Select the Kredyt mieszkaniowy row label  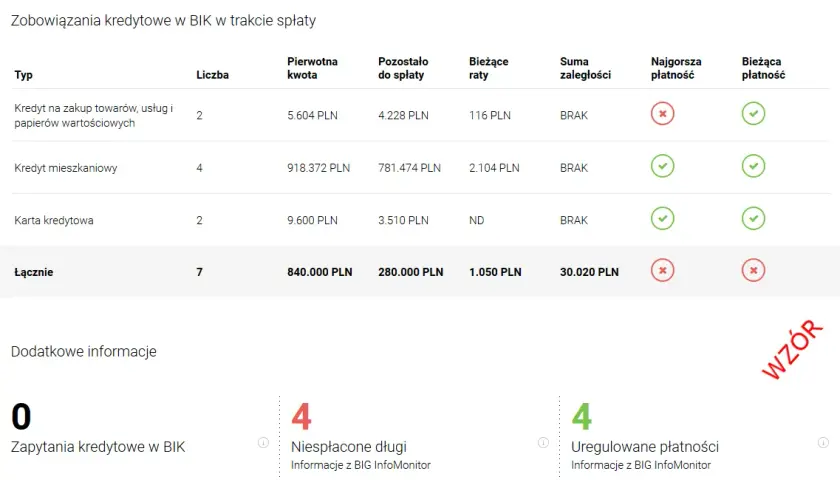click(66, 168)
